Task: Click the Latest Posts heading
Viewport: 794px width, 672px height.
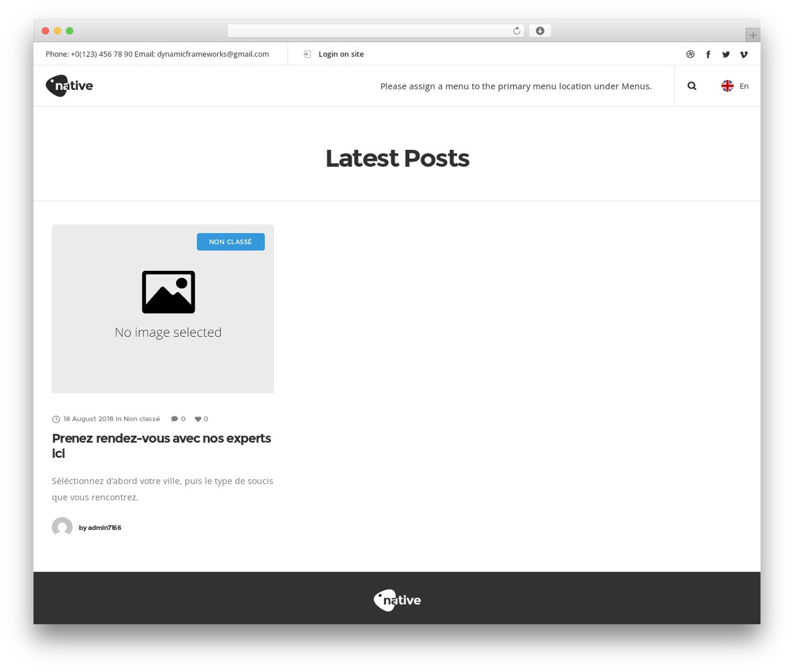Action: pyautogui.click(x=397, y=159)
